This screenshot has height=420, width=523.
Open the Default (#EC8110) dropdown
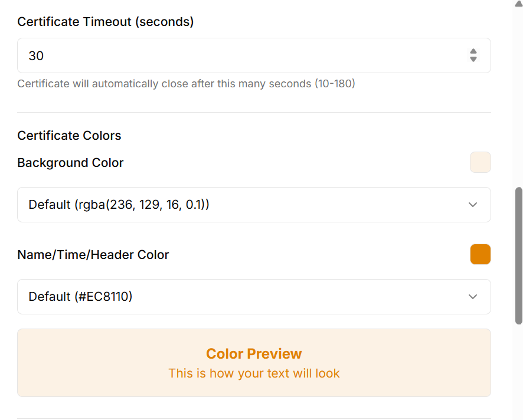tap(236, 297)
